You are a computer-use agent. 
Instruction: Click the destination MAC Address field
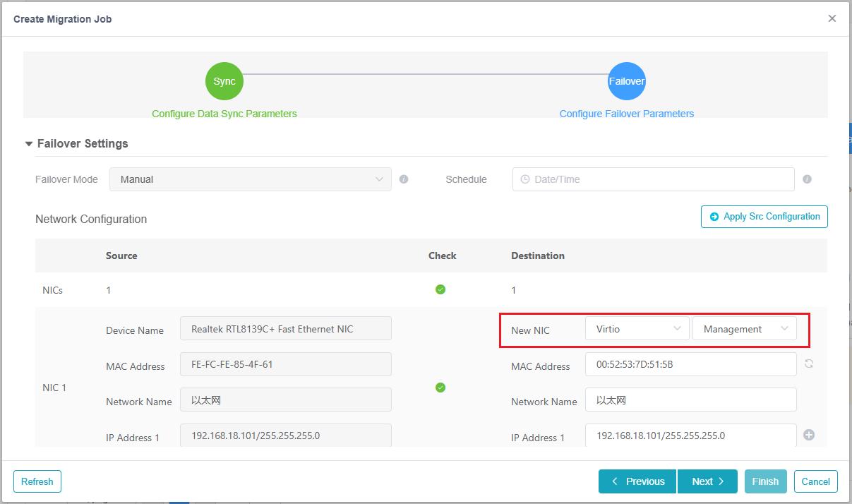coord(691,364)
